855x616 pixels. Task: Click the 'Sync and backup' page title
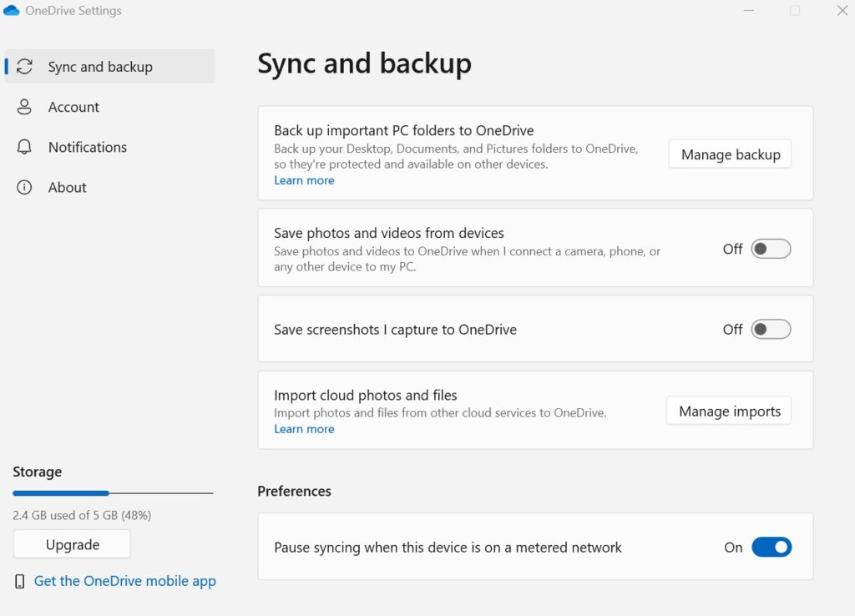coord(364,64)
